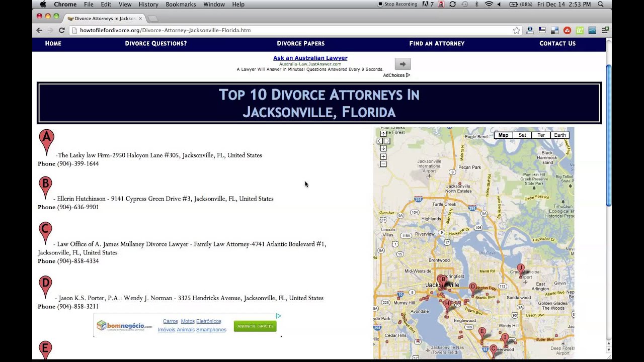Screen dimensions: 644x362
Task: Click the checkered square extension icon
Action: click(554, 30)
